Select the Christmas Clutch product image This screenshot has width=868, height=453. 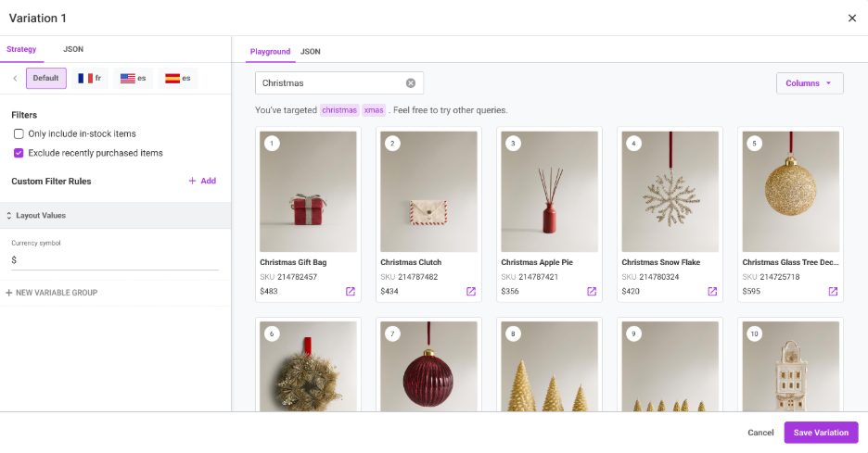(x=429, y=192)
